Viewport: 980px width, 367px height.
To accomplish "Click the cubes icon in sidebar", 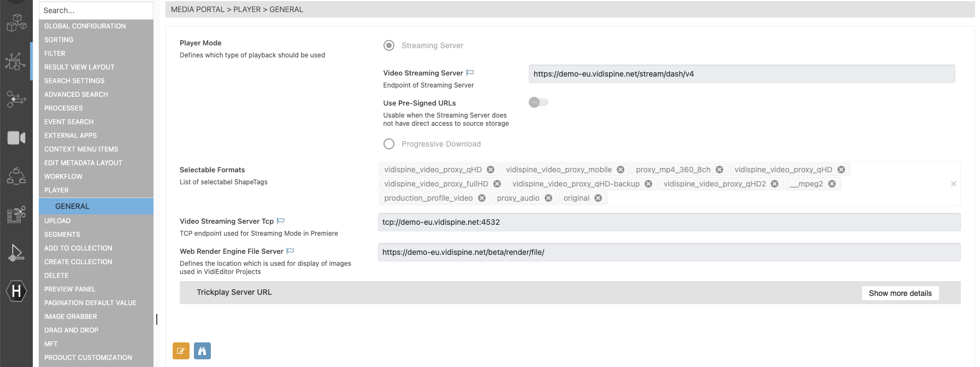I will (16, 23).
